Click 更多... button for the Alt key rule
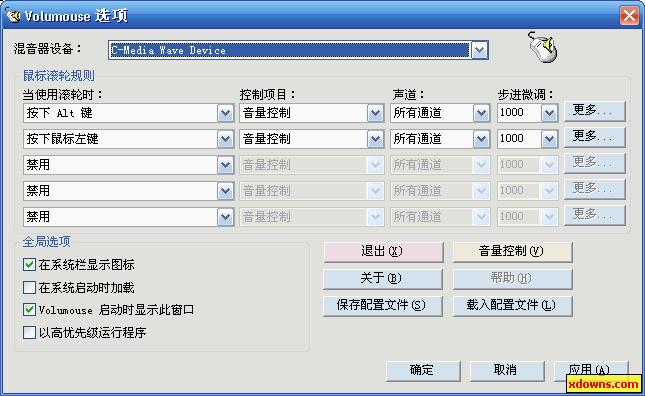Viewport: 645px width, 396px height. (x=594, y=111)
